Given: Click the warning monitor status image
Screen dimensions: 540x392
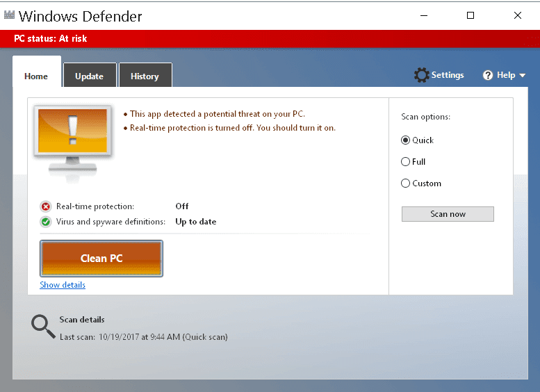Looking at the screenshot, I should 73,143.
